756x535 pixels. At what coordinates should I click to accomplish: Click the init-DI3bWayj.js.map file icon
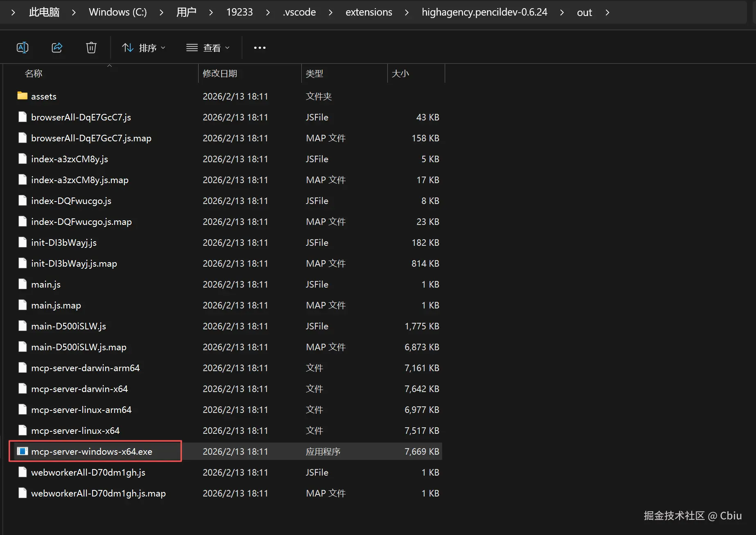[23, 263]
